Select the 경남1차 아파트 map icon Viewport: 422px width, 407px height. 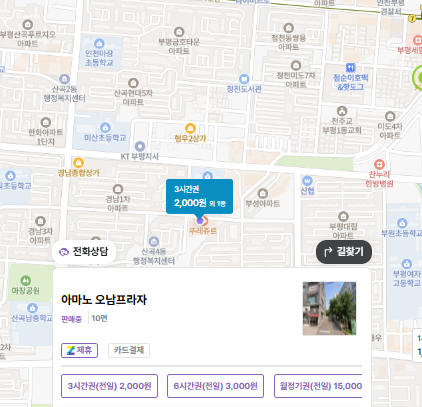tap(118, 189)
